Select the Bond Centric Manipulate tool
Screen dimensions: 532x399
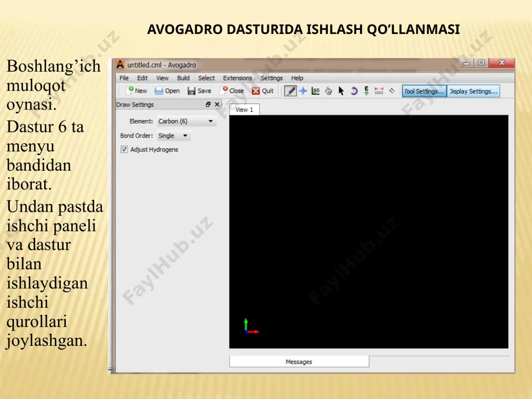point(315,91)
